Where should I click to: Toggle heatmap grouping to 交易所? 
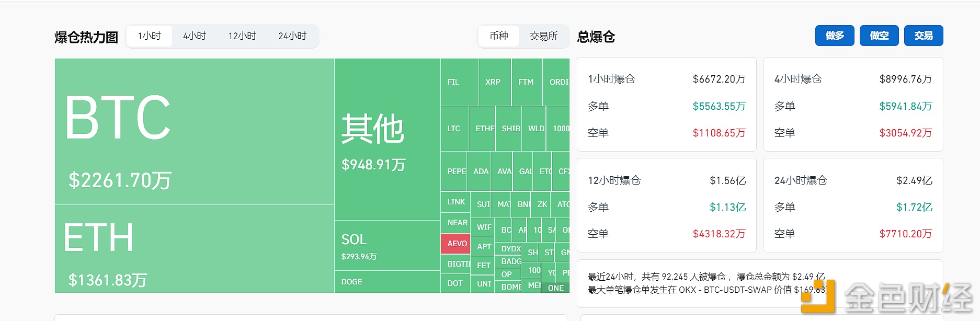(543, 36)
